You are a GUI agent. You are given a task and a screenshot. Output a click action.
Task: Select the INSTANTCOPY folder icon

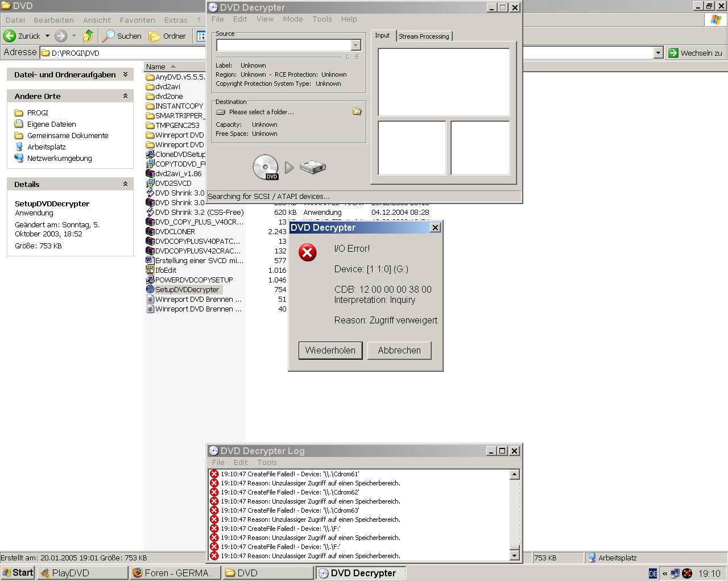pos(150,106)
